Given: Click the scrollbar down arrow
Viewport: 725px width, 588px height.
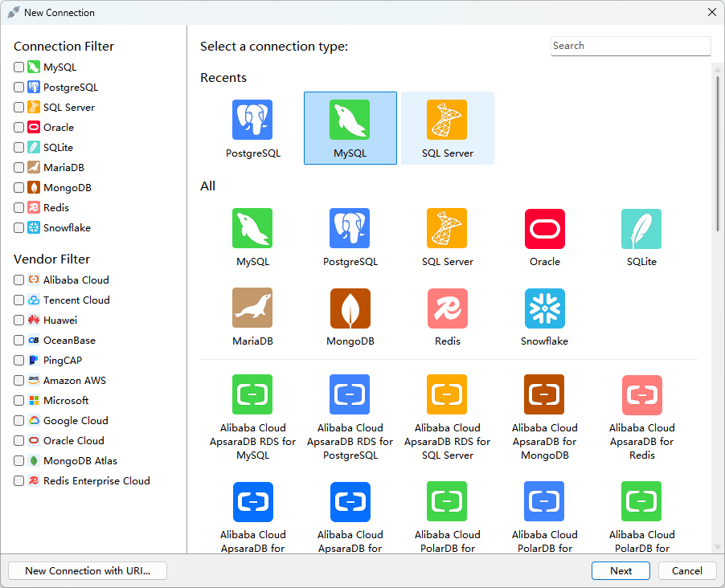Looking at the screenshot, I should click(x=718, y=547).
